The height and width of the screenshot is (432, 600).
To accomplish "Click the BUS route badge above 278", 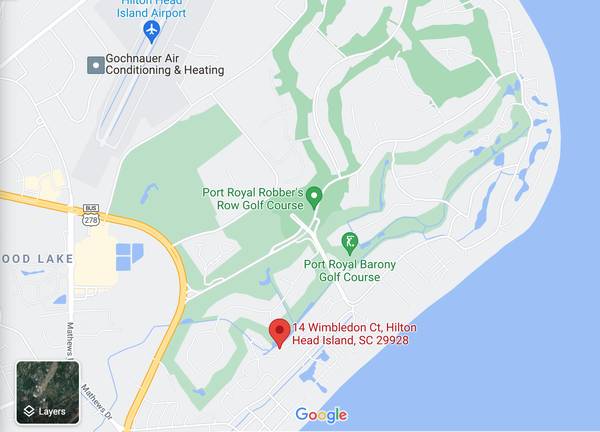I will click(91, 208).
